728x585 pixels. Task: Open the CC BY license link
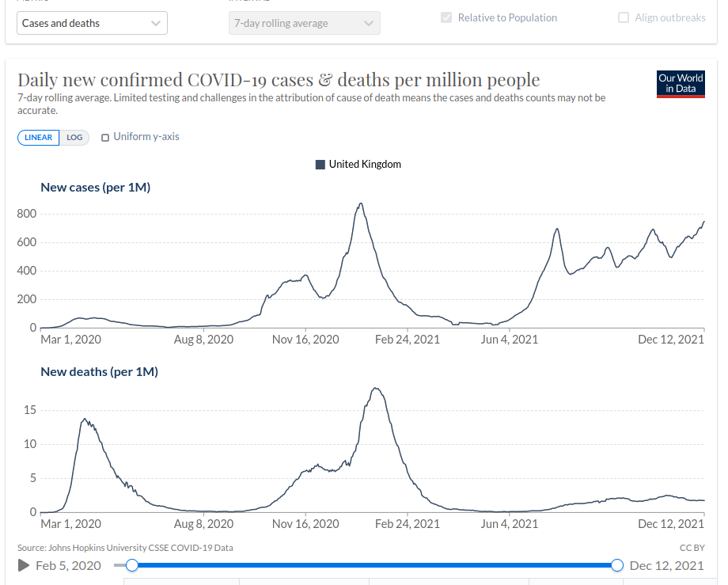click(x=692, y=548)
